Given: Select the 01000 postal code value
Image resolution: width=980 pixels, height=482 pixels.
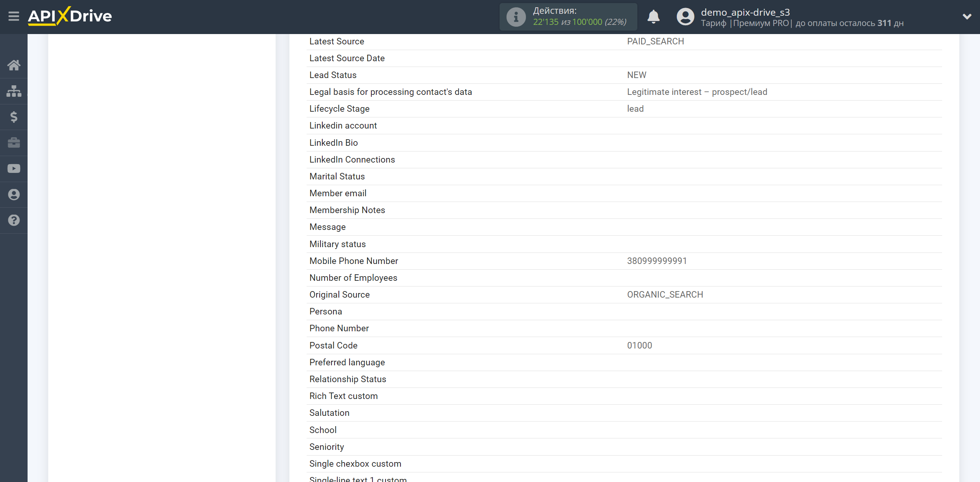Looking at the screenshot, I should pyautogui.click(x=639, y=345).
